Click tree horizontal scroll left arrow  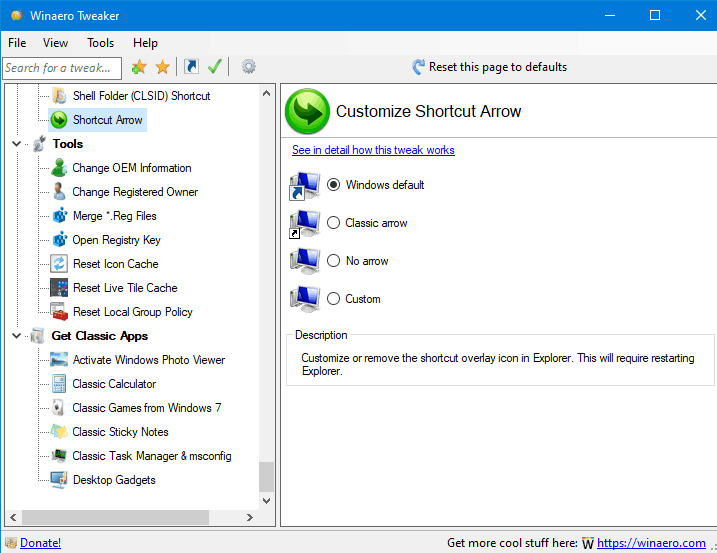point(13,517)
